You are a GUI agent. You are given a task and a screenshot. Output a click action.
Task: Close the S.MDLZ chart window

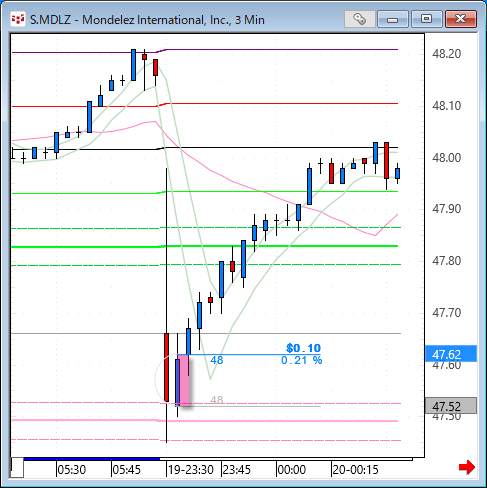[x=461, y=19]
